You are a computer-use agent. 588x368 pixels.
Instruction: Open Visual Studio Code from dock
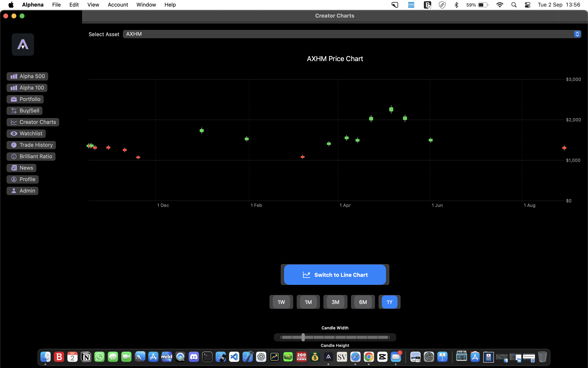click(234, 357)
